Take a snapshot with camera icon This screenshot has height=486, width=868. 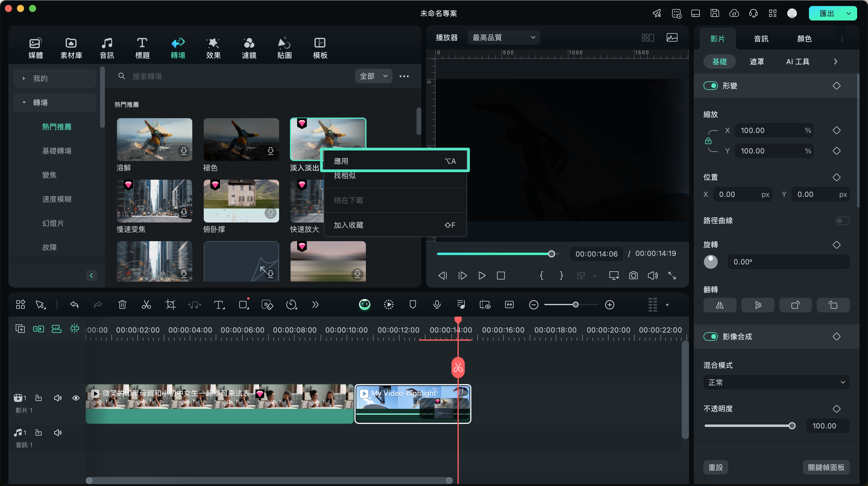pyautogui.click(x=633, y=276)
